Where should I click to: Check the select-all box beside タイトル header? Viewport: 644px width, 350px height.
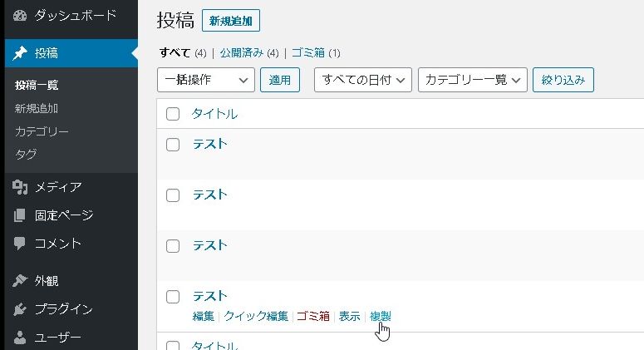(x=173, y=114)
